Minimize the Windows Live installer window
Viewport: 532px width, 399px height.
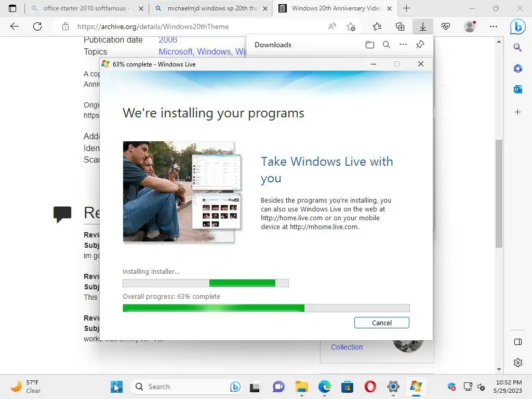[374, 64]
